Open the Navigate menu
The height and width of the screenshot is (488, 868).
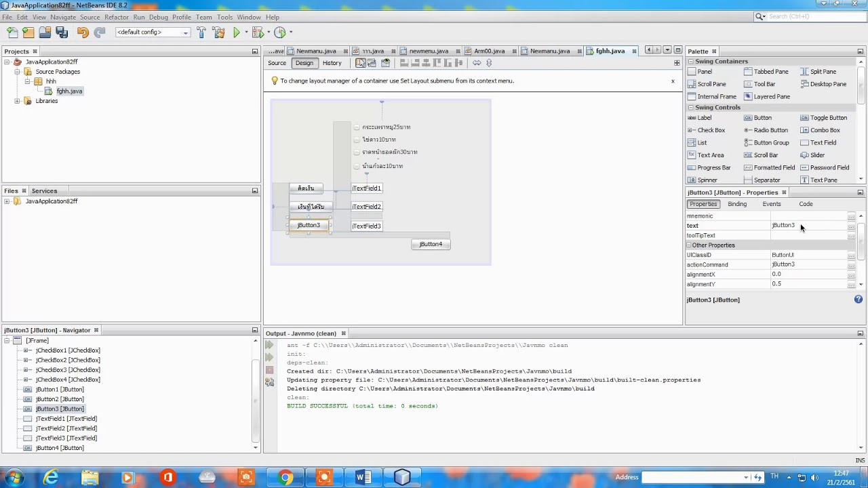62,17
